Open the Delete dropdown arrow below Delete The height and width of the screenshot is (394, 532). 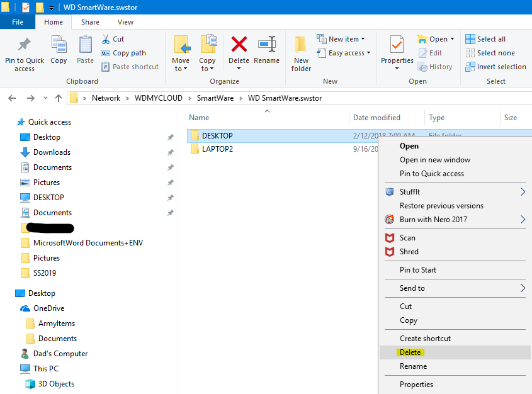coord(239,69)
